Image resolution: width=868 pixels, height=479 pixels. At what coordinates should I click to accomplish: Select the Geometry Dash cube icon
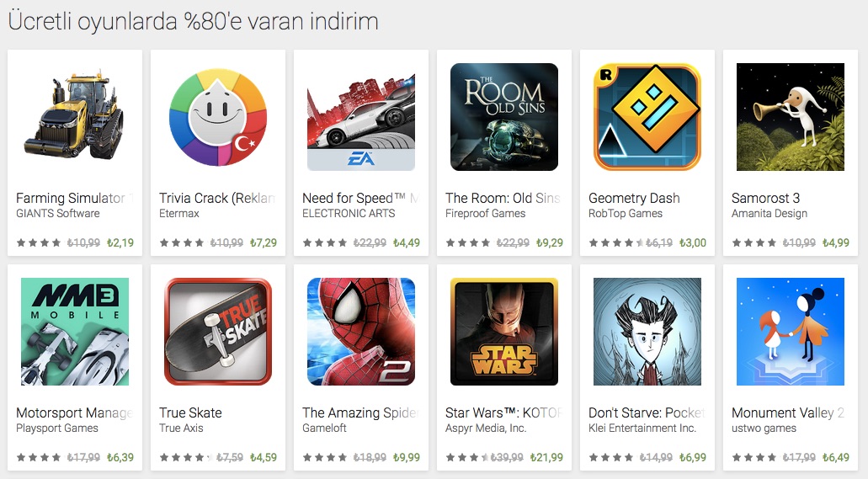[x=647, y=117]
